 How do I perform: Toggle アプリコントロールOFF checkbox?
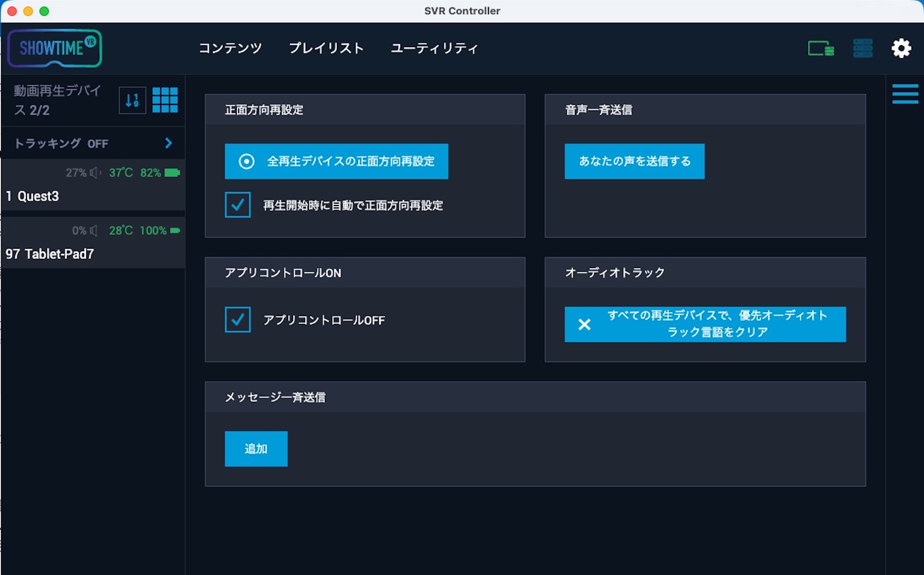(238, 319)
